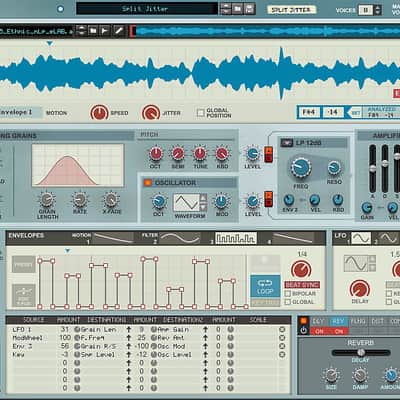
Task: Click the amplifier Gain knob
Action: click(367, 208)
